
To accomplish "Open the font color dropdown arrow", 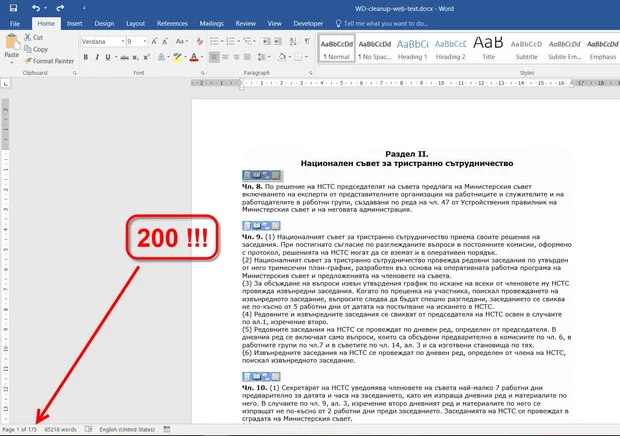I will pos(202,58).
